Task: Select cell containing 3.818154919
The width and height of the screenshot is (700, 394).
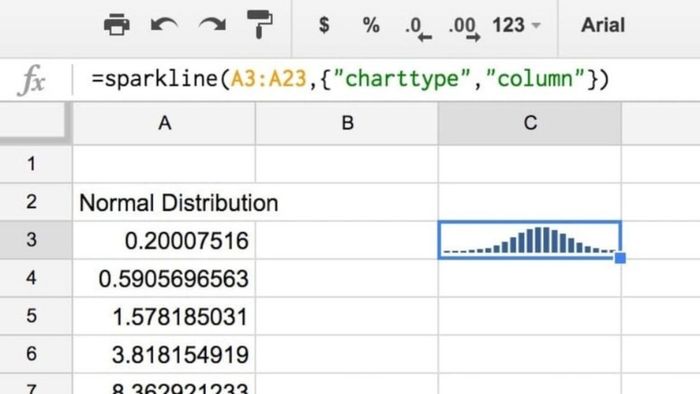Action: (x=164, y=354)
